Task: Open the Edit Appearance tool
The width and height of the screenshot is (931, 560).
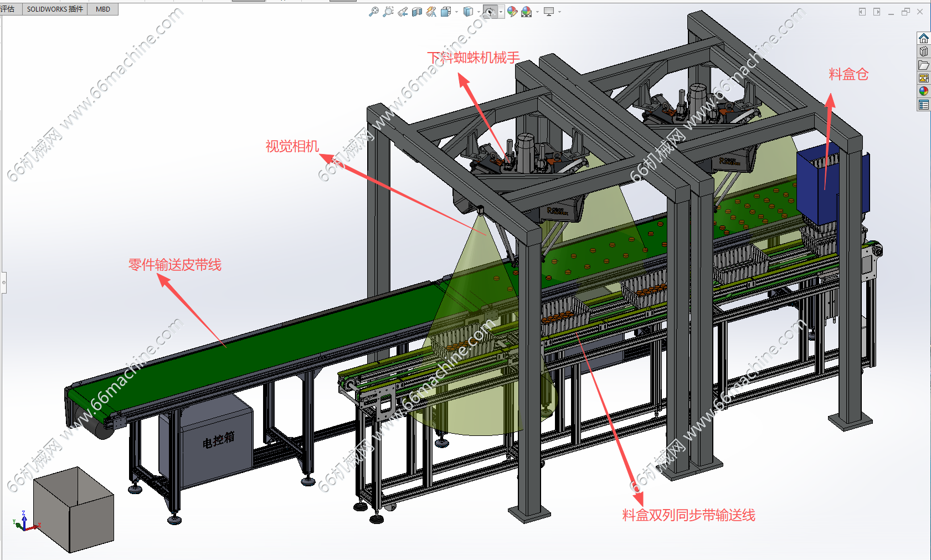Action: (512, 12)
